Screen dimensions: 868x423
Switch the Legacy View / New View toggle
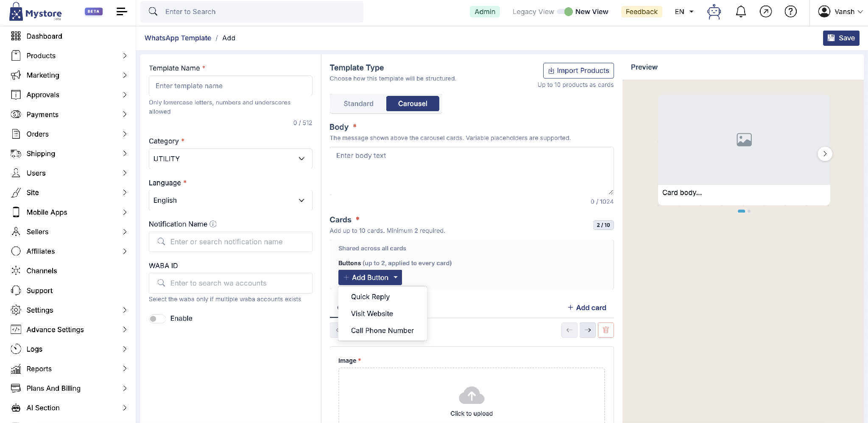(x=565, y=11)
